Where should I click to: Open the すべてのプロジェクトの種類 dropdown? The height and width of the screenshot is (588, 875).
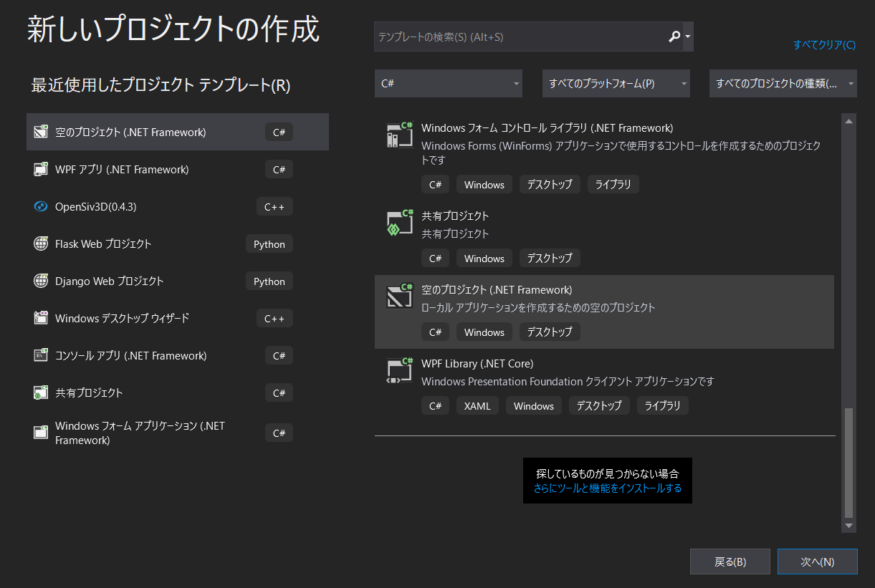[x=783, y=83]
